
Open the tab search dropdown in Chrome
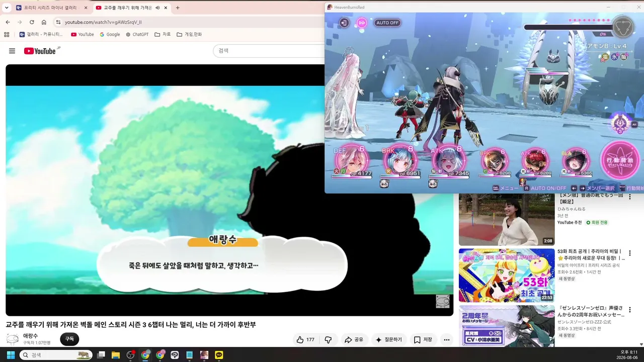[x=7, y=8]
